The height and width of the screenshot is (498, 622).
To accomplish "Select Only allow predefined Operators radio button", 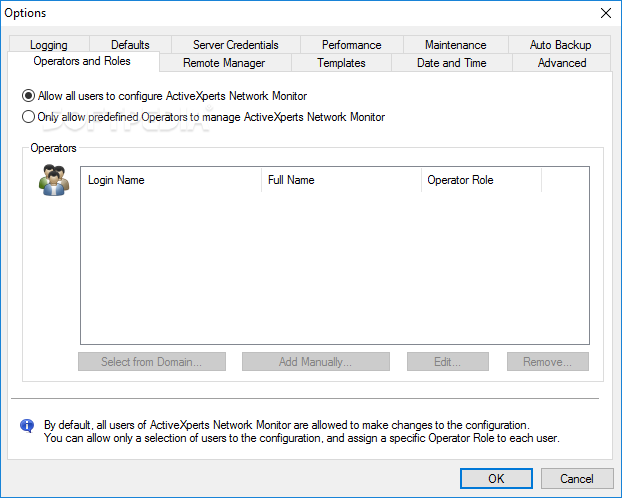I will tap(29, 117).
